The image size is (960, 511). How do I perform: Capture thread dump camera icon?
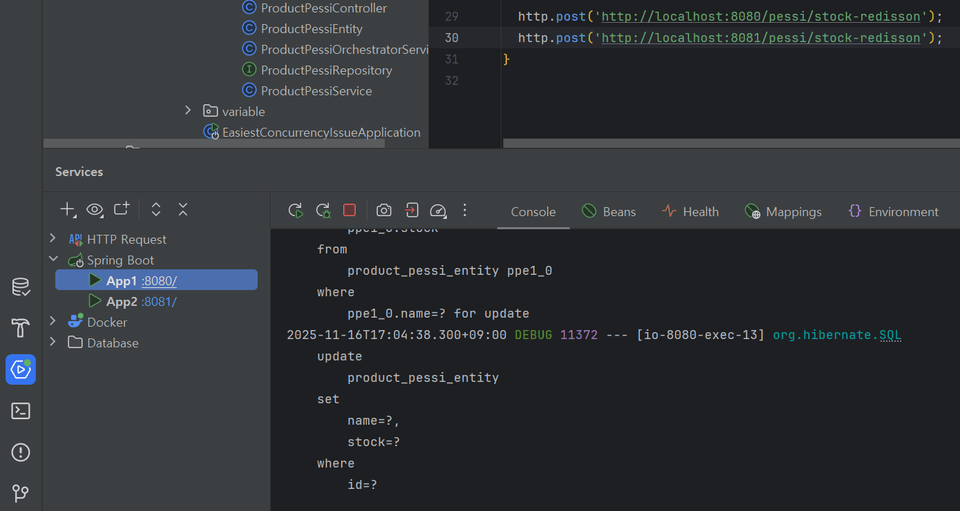pyautogui.click(x=384, y=211)
